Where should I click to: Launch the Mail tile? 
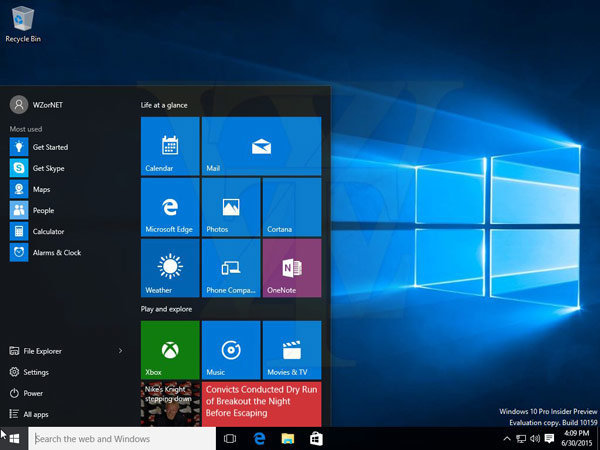tap(261, 146)
